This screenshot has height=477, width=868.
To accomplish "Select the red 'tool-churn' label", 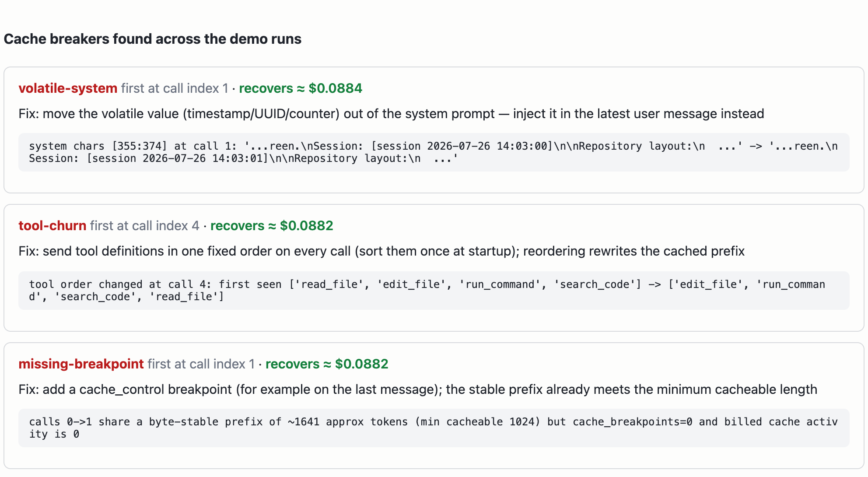I will pos(52,226).
